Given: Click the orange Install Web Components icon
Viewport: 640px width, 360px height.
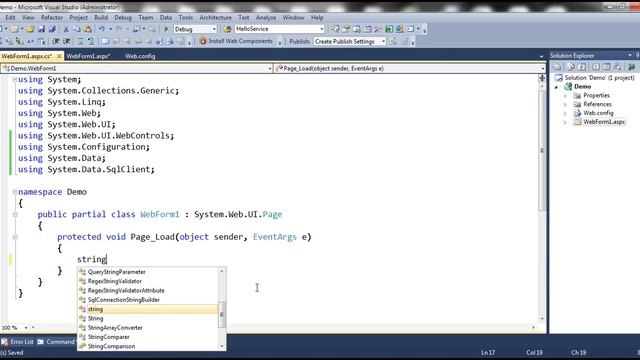Looking at the screenshot, I should [203, 41].
